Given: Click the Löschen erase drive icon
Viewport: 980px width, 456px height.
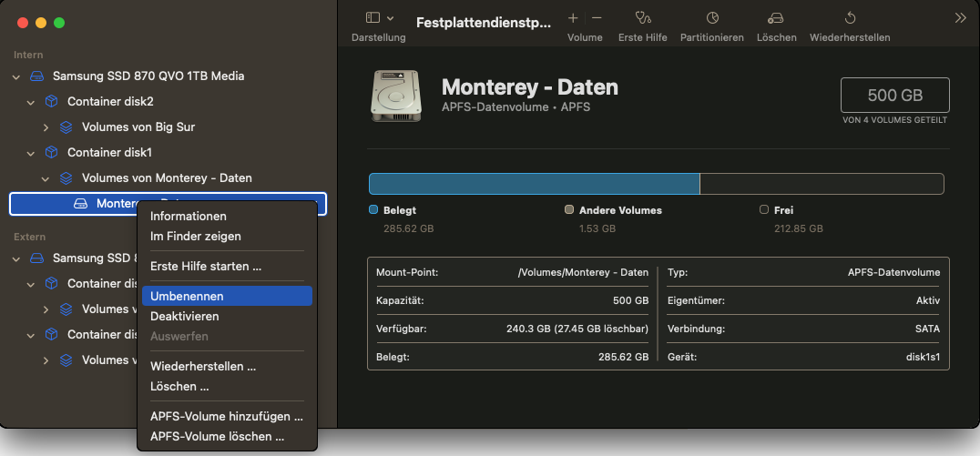Looking at the screenshot, I should 776,18.
